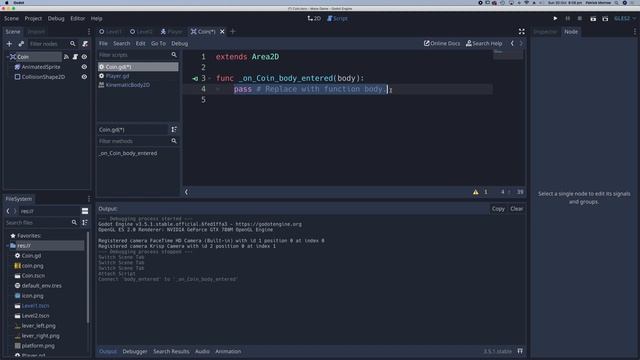The height and width of the screenshot is (360, 640).
Task: Clear the output log
Action: click(516, 209)
